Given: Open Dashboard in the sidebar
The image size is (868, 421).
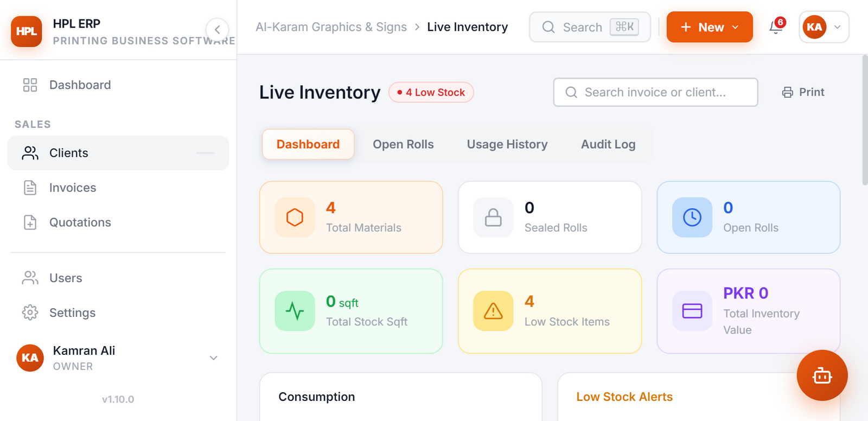Looking at the screenshot, I should pyautogui.click(x=118, y=85).
